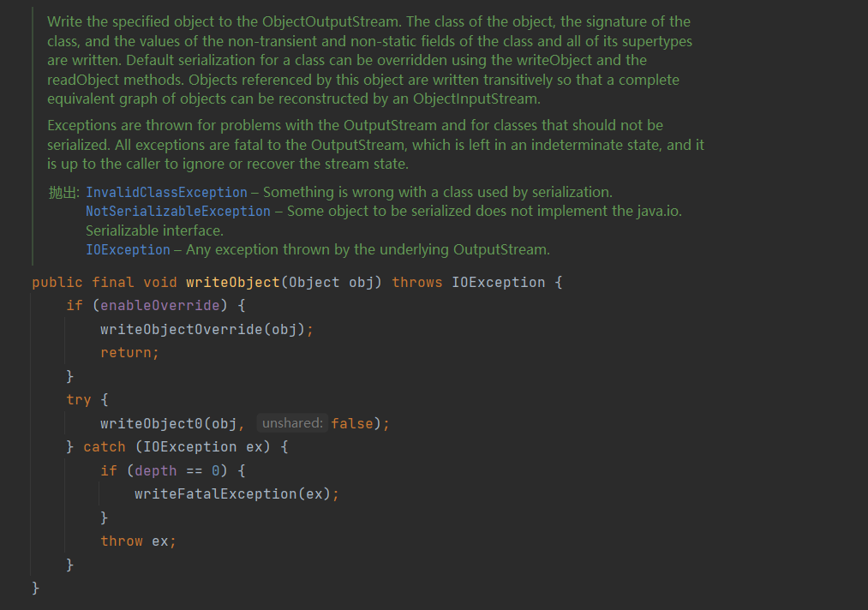This screenshot has height=610, width=868.
Task: Open the NotSerializableException documentation link
Action: click(177, 211)
